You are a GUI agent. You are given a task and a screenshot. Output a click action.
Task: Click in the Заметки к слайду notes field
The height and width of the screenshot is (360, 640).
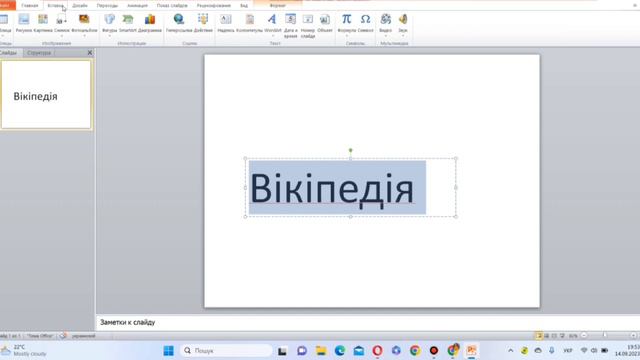368,322
